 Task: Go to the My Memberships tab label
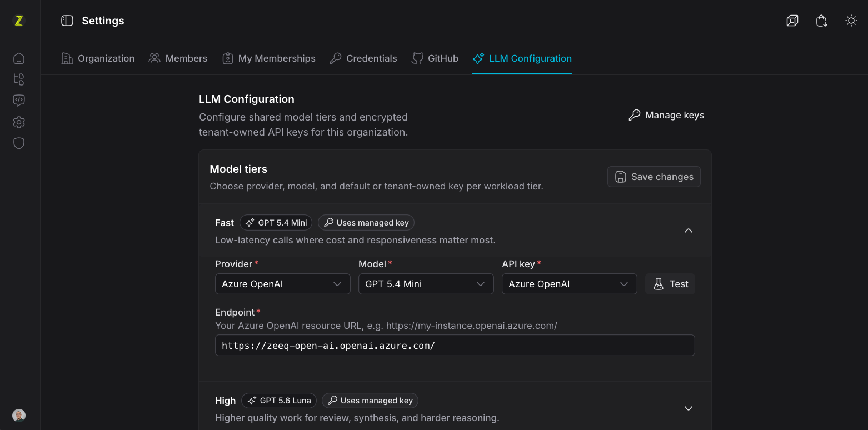click(x=277, y=58)
